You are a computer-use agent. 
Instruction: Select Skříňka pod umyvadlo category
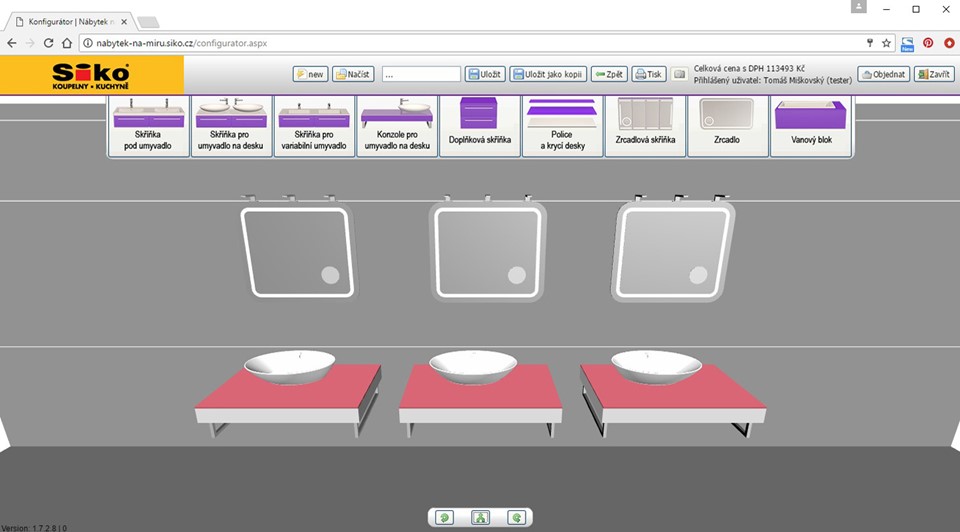point(148,126)
